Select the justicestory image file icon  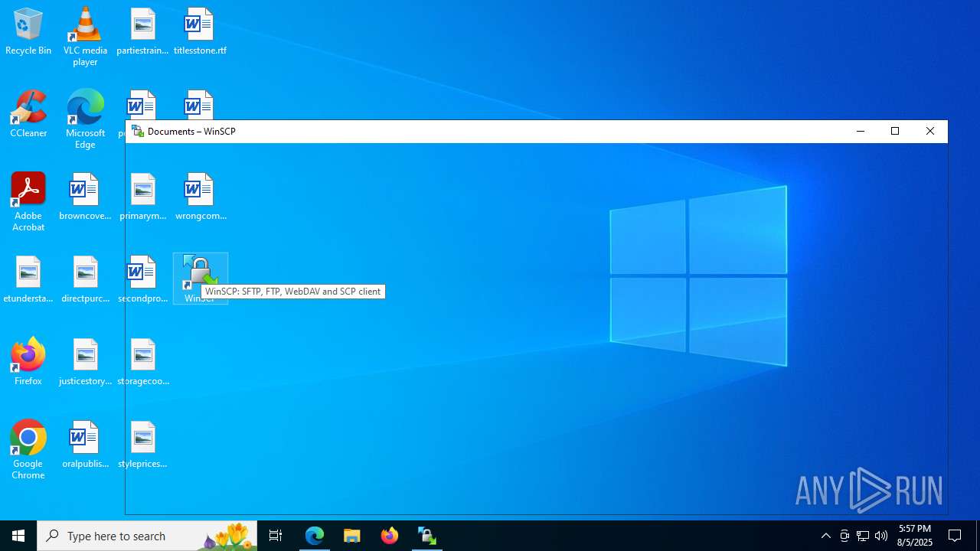coord(85,363)
